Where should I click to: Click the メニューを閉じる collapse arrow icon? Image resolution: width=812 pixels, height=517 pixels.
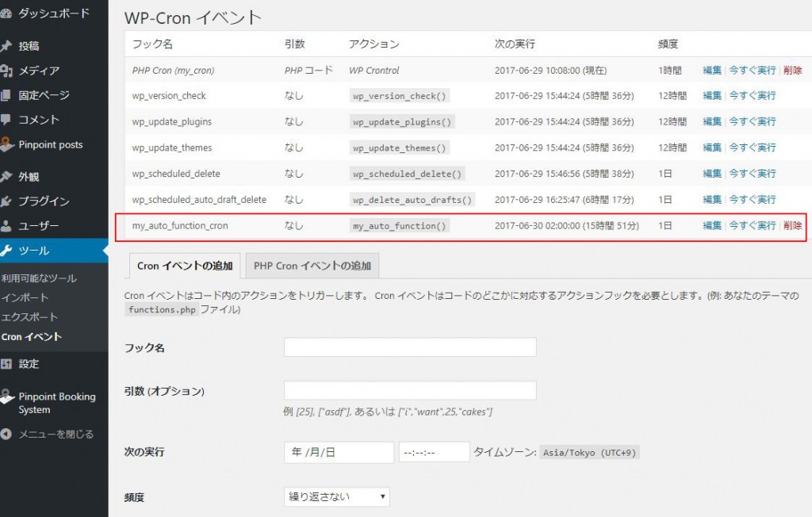[x=6, y=434]
